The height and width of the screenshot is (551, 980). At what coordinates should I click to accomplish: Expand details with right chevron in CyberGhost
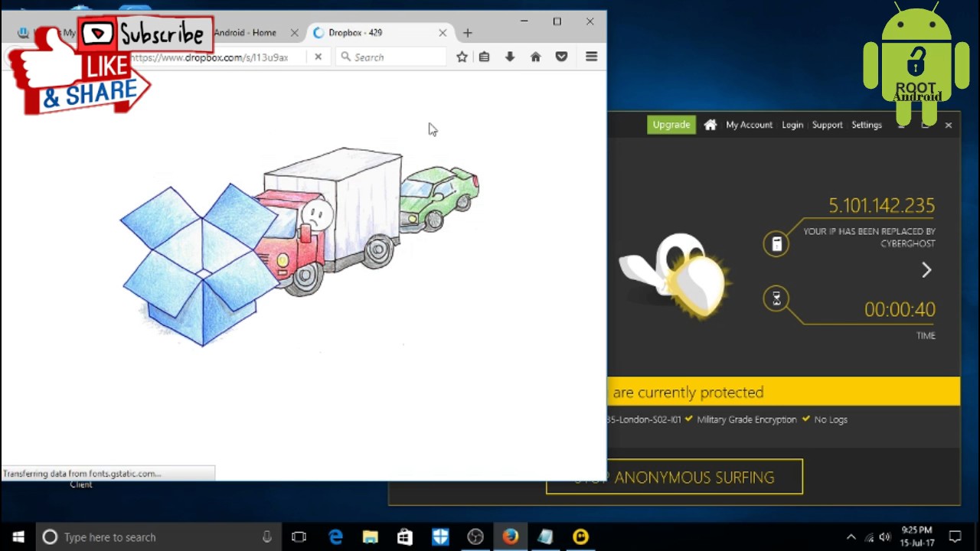[926, 269]
